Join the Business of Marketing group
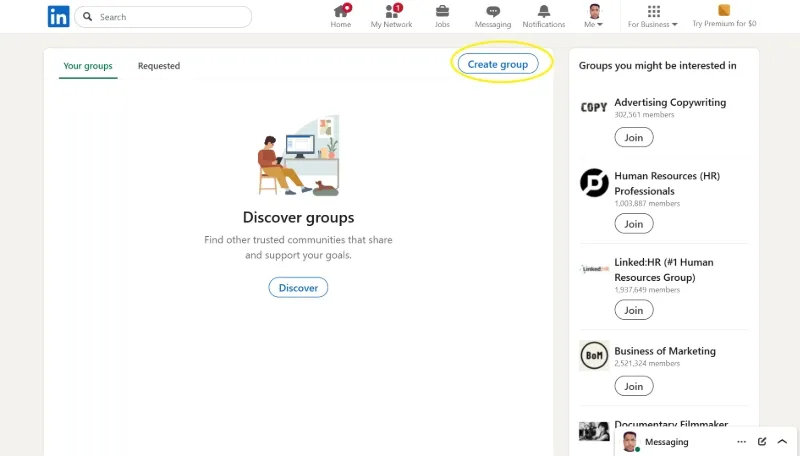 pos(634,386)
